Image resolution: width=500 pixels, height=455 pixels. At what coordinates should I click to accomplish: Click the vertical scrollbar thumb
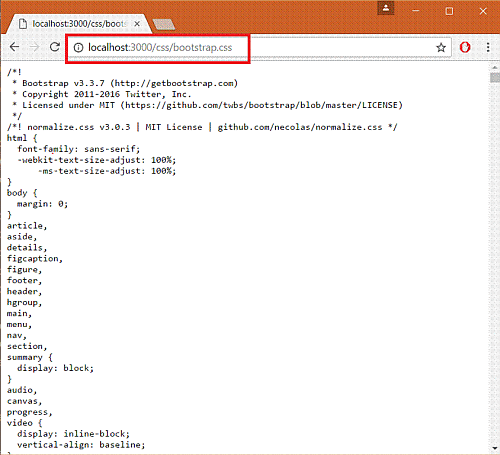[495, 78]
